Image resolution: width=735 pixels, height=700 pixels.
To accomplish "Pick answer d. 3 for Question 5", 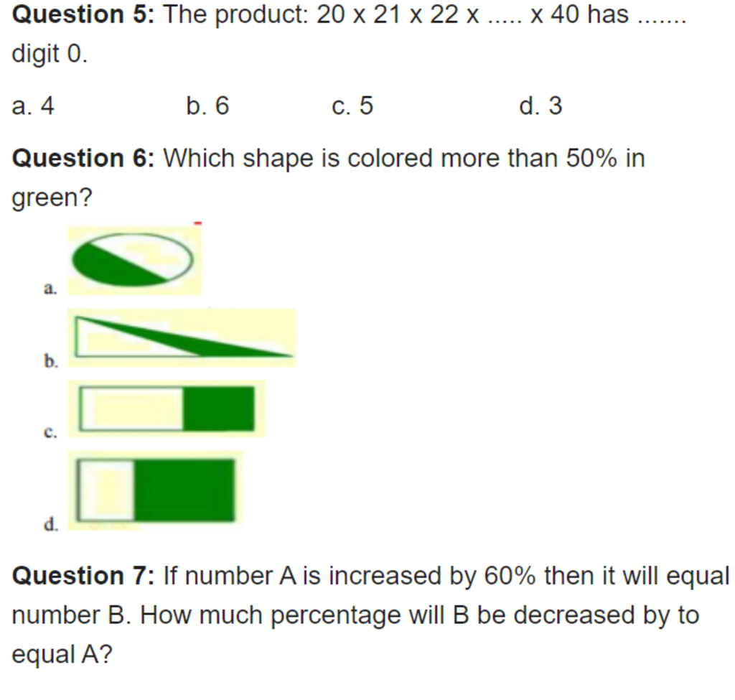I will click(x=540, y=106).
